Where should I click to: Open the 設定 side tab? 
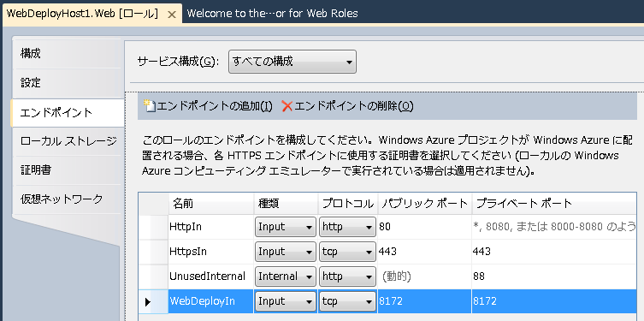click(68, 83)
